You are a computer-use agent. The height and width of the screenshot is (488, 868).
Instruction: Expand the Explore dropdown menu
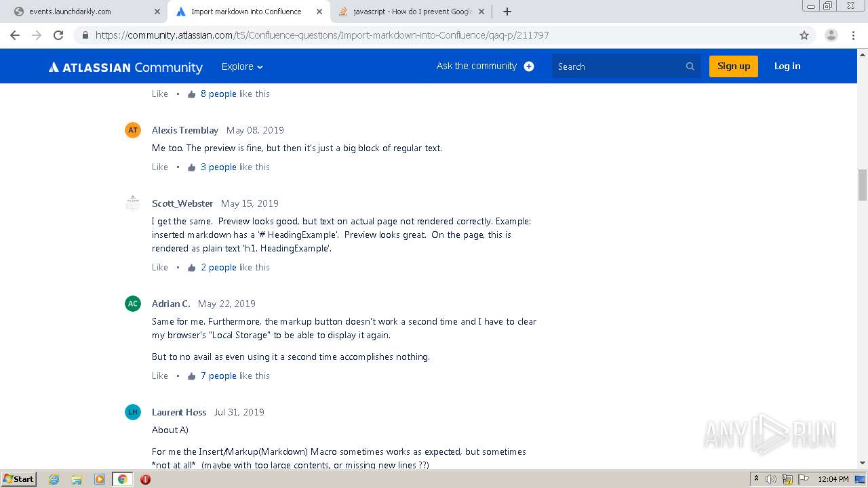242,66
